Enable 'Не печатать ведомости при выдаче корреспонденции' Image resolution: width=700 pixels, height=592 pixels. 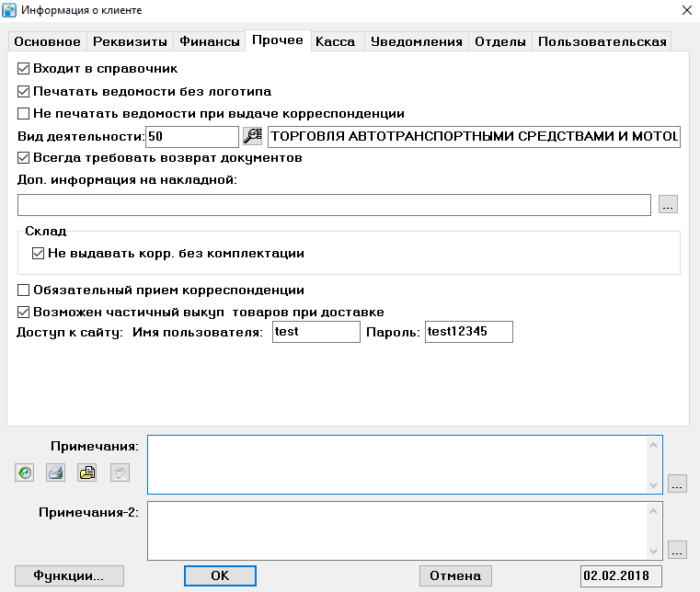[23, 113]
